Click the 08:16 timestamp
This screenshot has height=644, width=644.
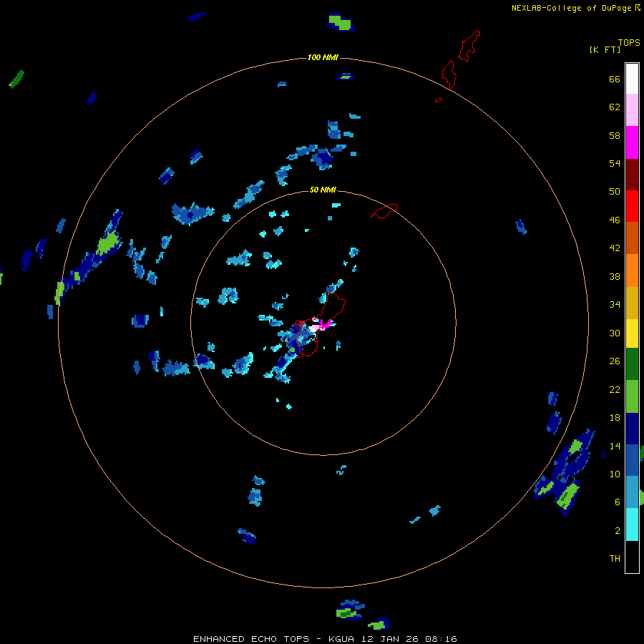tap(442, 639)
